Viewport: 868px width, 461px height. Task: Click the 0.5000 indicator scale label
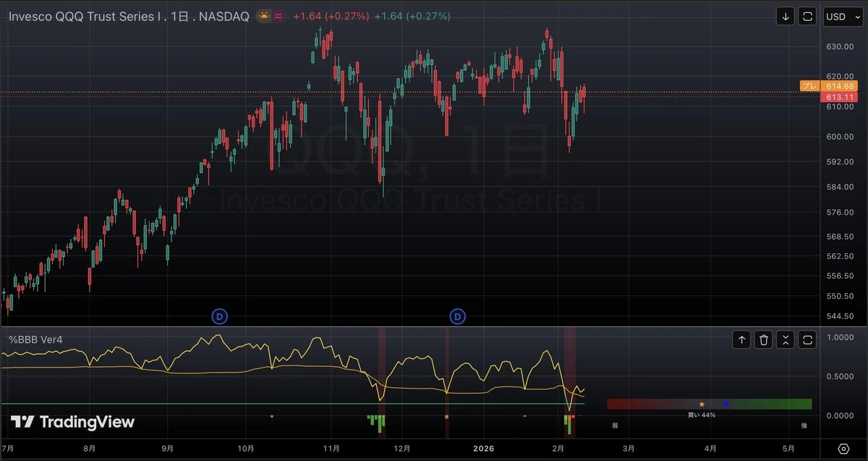[839, 376]
